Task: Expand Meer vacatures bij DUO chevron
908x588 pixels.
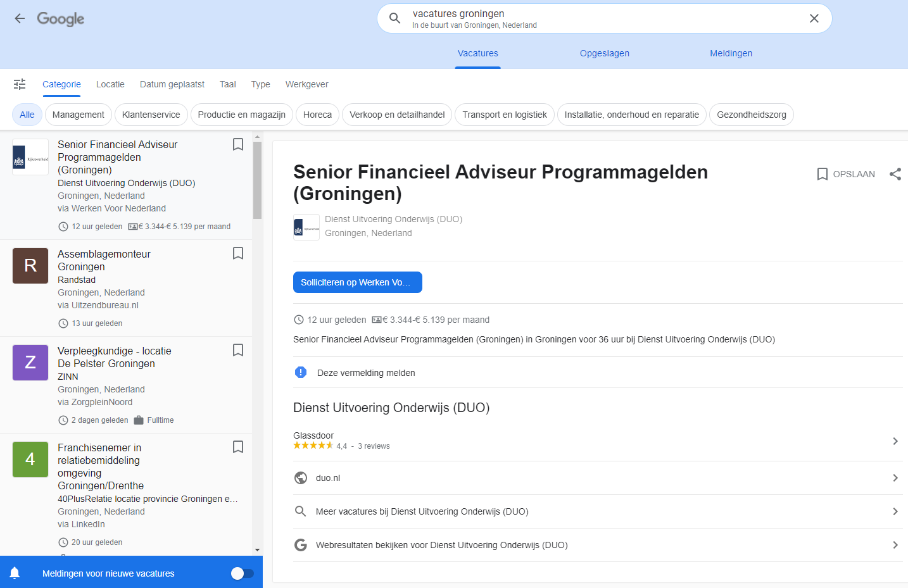Action: (x=895, y=511)
